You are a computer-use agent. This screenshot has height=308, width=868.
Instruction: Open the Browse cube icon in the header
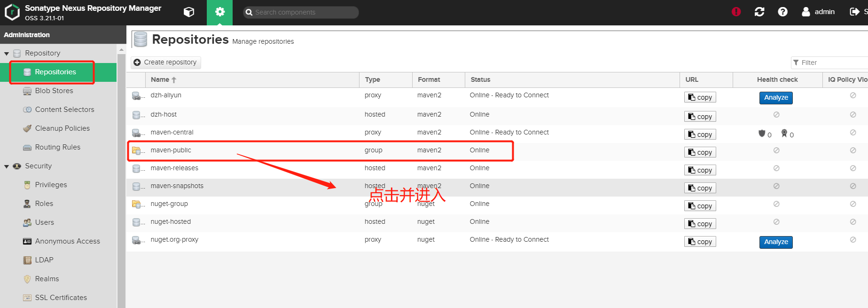[189, 12]
